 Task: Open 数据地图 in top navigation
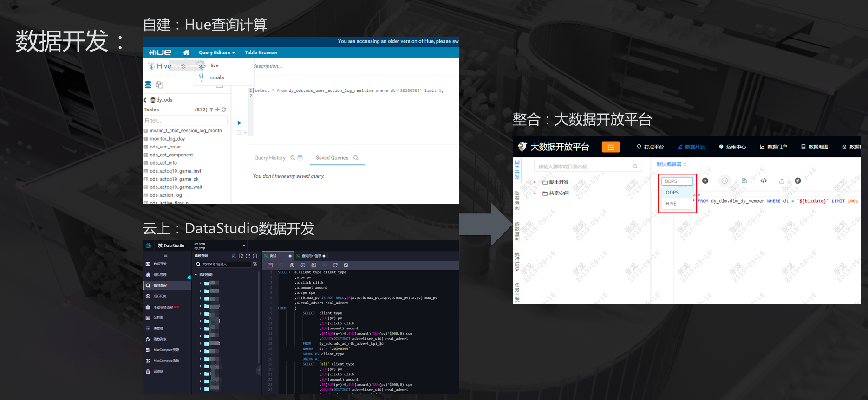[815, 147]
